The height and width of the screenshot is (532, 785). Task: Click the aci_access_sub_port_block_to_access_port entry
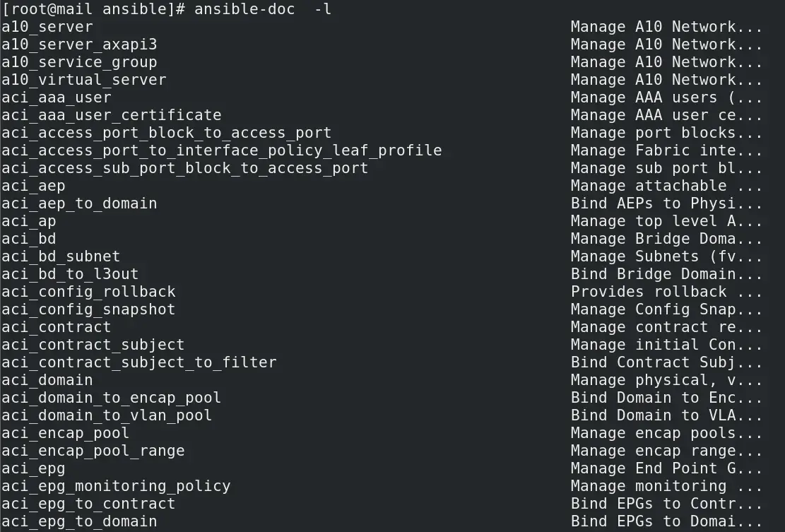(x=184, y=168)
